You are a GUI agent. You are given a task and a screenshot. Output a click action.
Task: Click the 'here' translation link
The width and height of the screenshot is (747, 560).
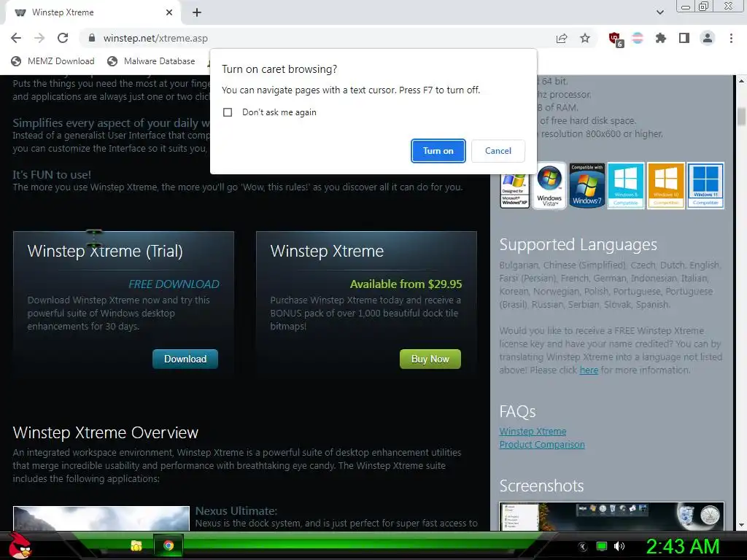589,370
